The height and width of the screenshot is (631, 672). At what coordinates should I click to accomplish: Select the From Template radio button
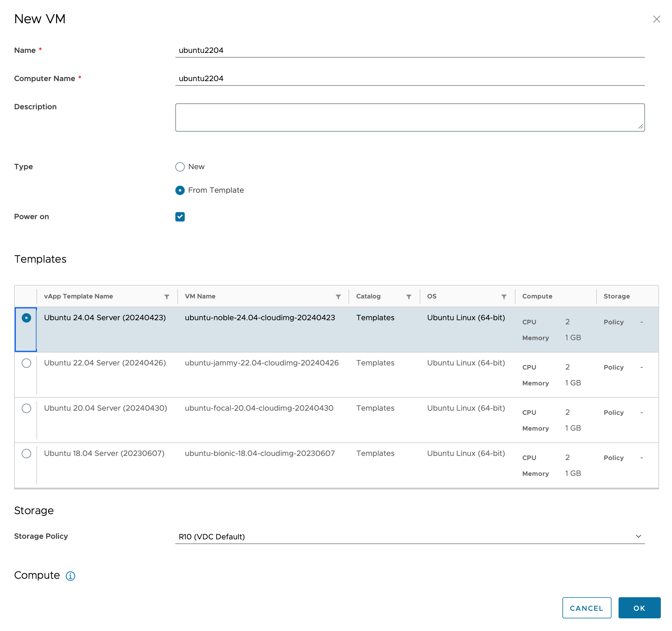point(180,190)
